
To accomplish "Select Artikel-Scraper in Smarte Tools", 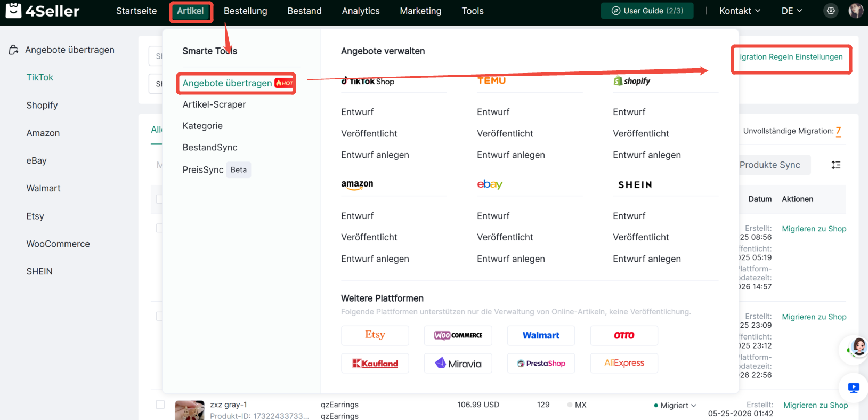I will pyautogui.click(x=214, y=104).
